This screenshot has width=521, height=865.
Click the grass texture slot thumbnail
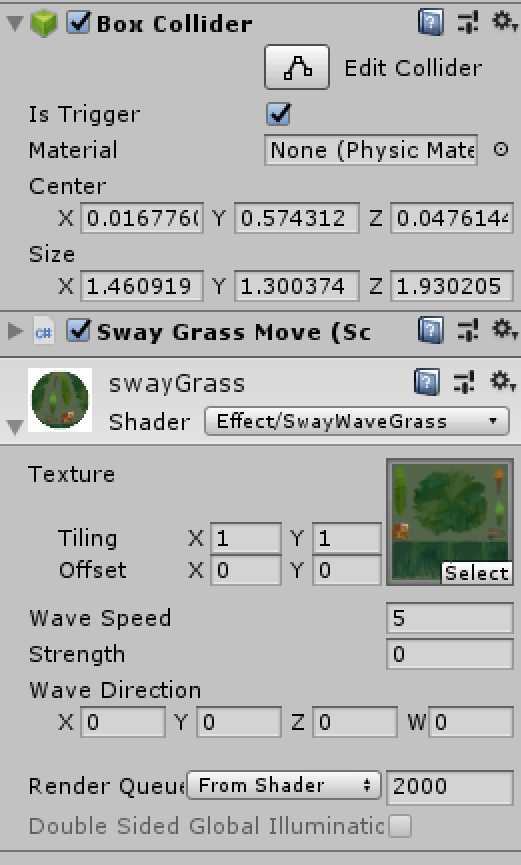[450, 521]
